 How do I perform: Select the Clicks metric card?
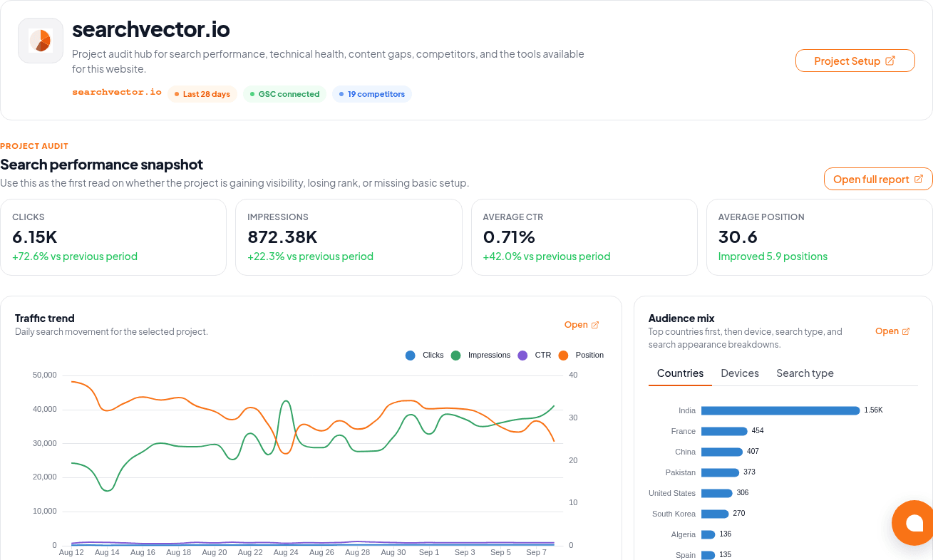click(113, 237)
